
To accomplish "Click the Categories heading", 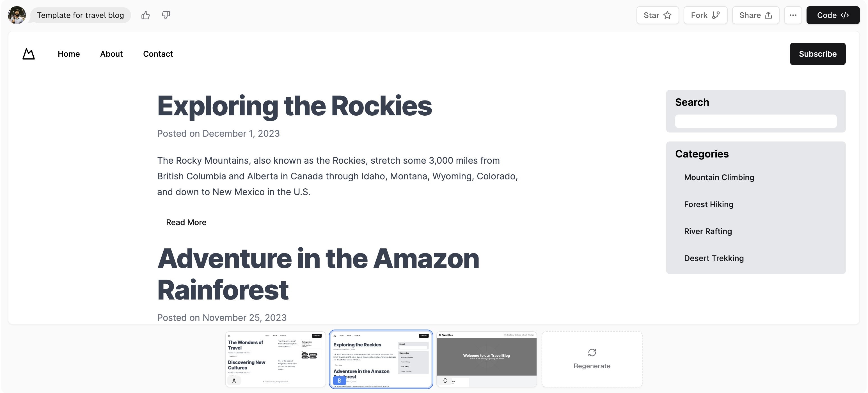I will pyautogui.click(x=702, y=154).
